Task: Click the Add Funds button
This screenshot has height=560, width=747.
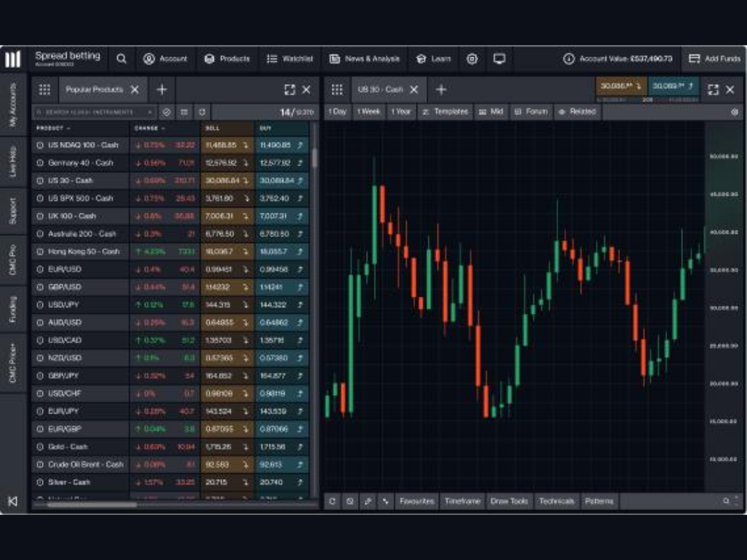Action: pos(715,59)
